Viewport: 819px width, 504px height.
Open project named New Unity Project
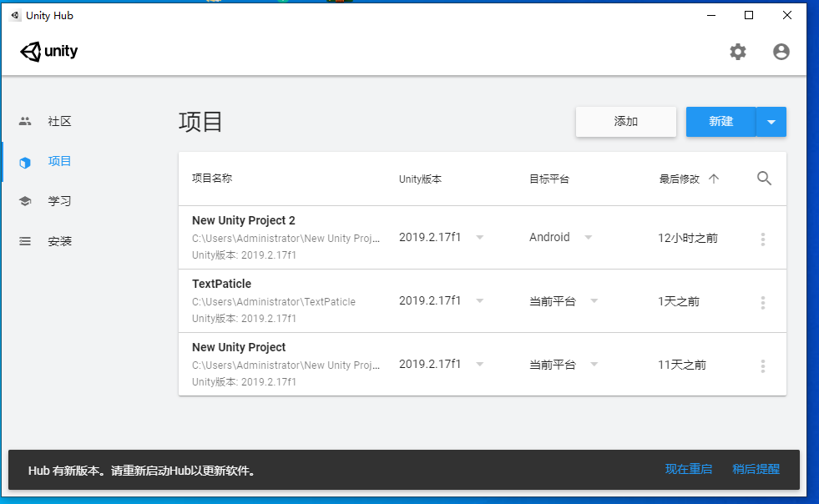(239, 347)
